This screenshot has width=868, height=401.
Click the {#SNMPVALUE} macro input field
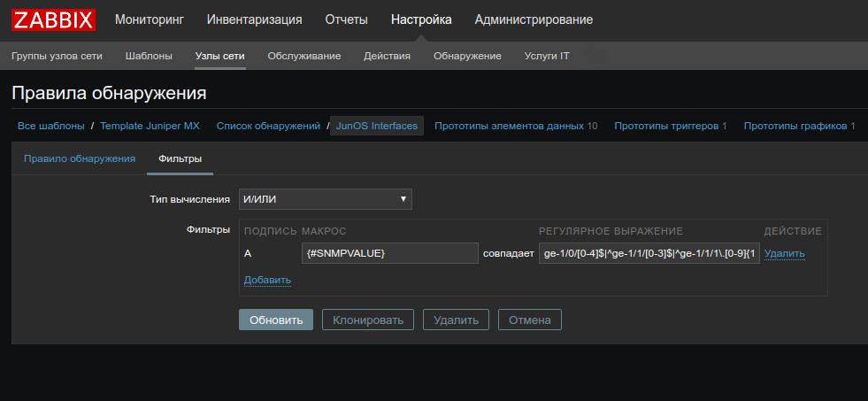tap(389, 254)
